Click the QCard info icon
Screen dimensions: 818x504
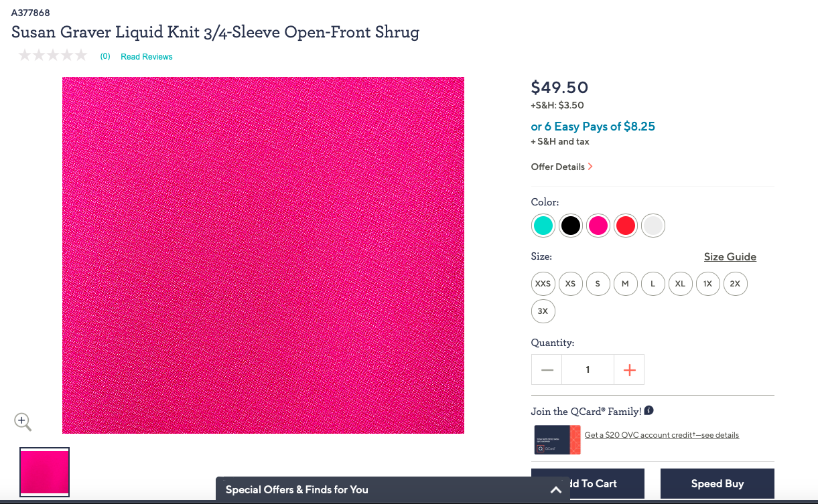pyautogui.click(x=649, y=411)
